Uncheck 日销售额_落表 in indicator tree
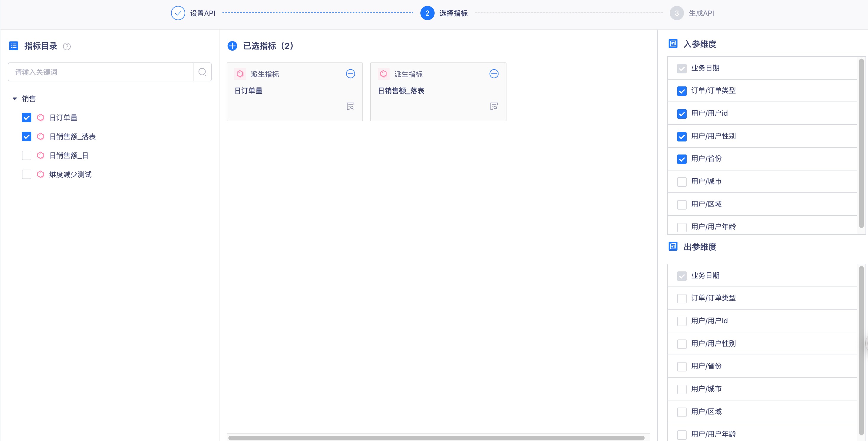The height and width of the screenshot is (441, 868). [x=27, y=136]
